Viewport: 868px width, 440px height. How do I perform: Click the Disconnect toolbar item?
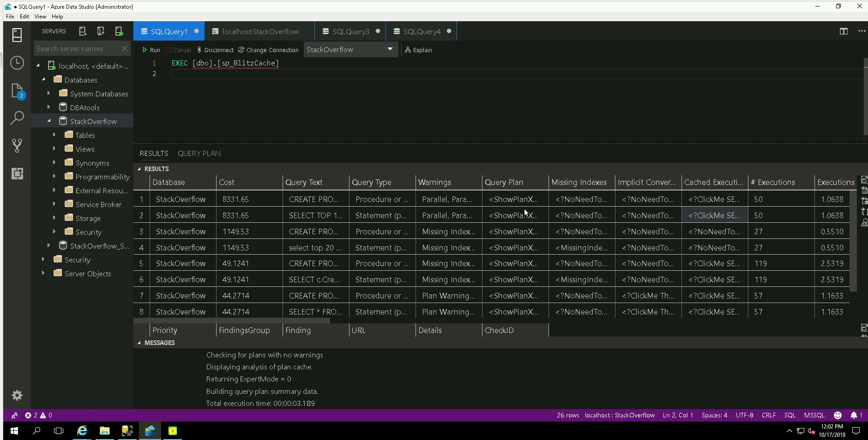[215, 50]
